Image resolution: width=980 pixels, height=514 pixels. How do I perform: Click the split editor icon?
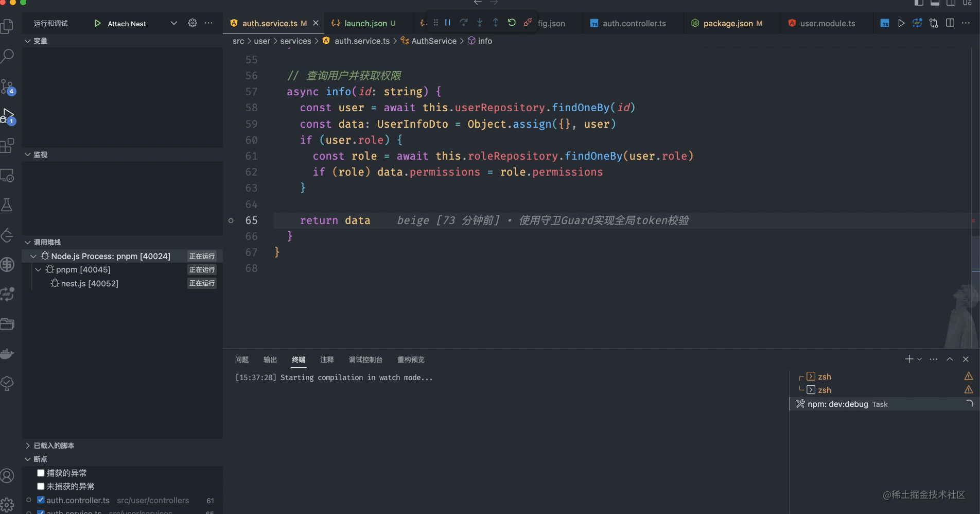pos(950,23)
